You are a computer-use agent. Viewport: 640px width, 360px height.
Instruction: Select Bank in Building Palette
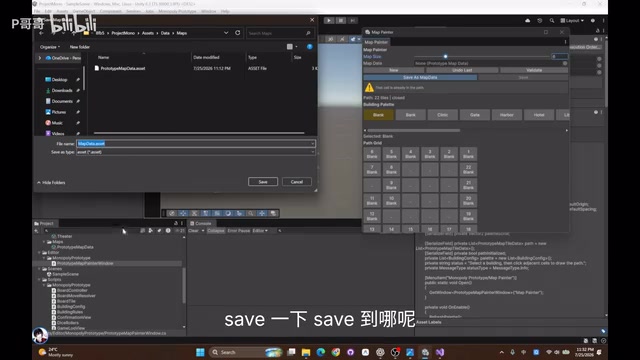(x=411, y=115)
